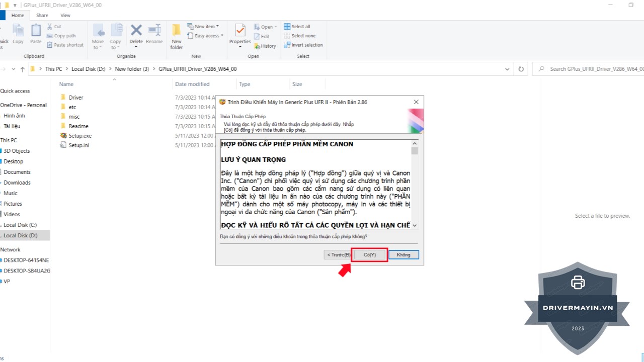Switch to the View ribbon tab
This screenshot has width=644, height=362.
coord(65,16)
